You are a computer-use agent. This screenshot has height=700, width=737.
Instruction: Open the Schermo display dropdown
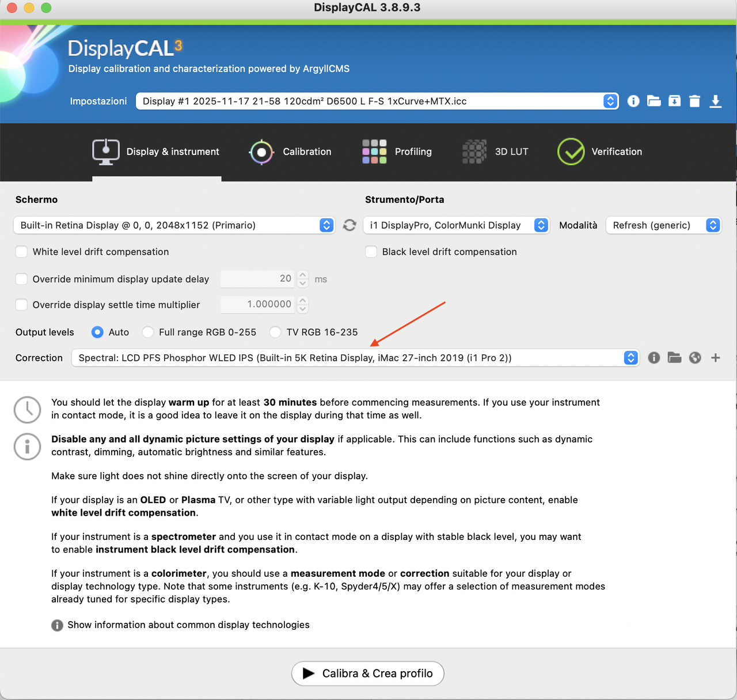coord(174,225)
